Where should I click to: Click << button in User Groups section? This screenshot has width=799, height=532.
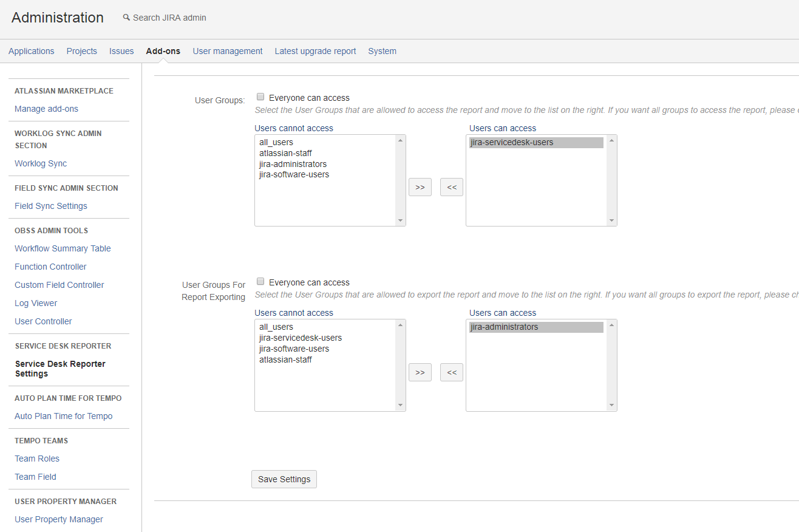pyautogui.click(x=451, y=187)
